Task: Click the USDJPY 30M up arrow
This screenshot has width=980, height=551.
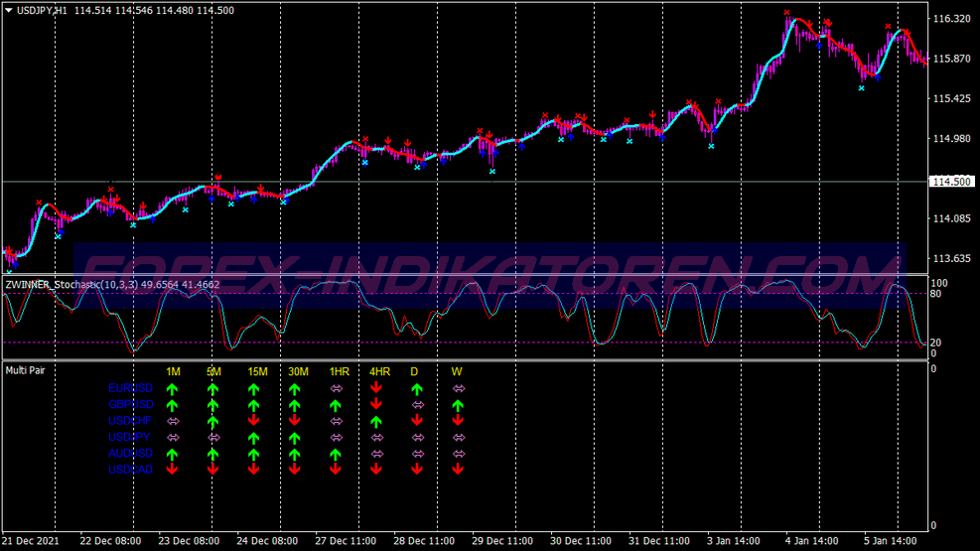Action: click(x=295, y=437)
